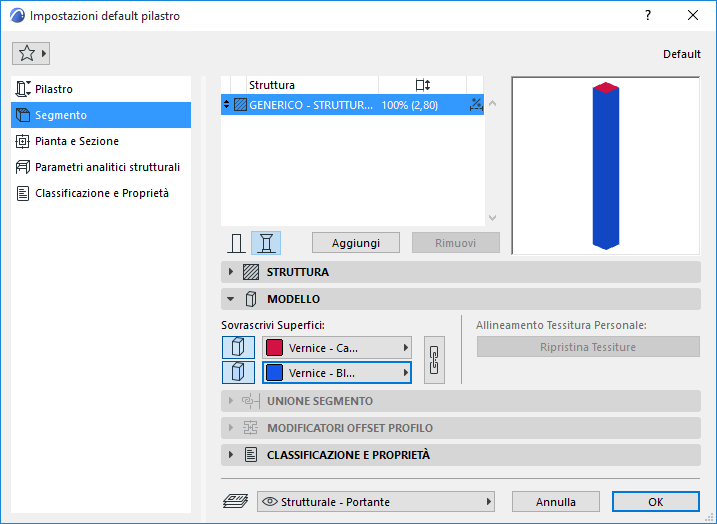The height and width of the screenshot is (524, 717).
Task: Click the help question mark button
Action: (648, 15)
